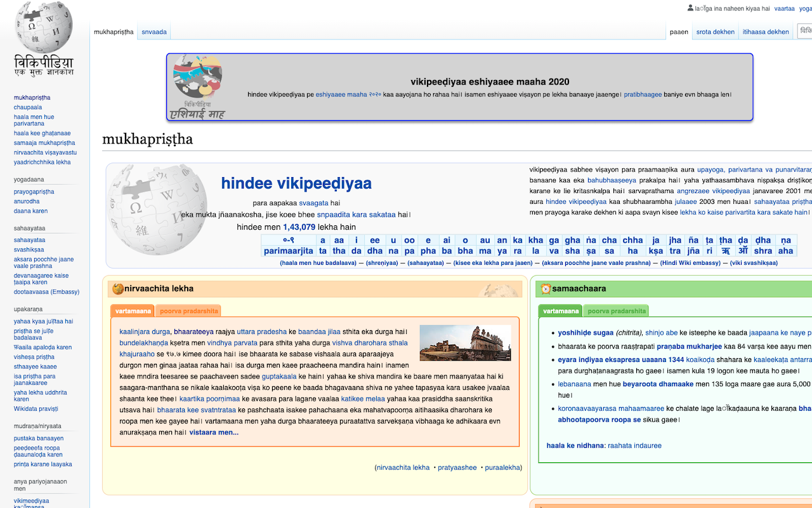
Task: Open koronaavaayarasa mahaamaaree link
Action: click(x=611, y=408)
